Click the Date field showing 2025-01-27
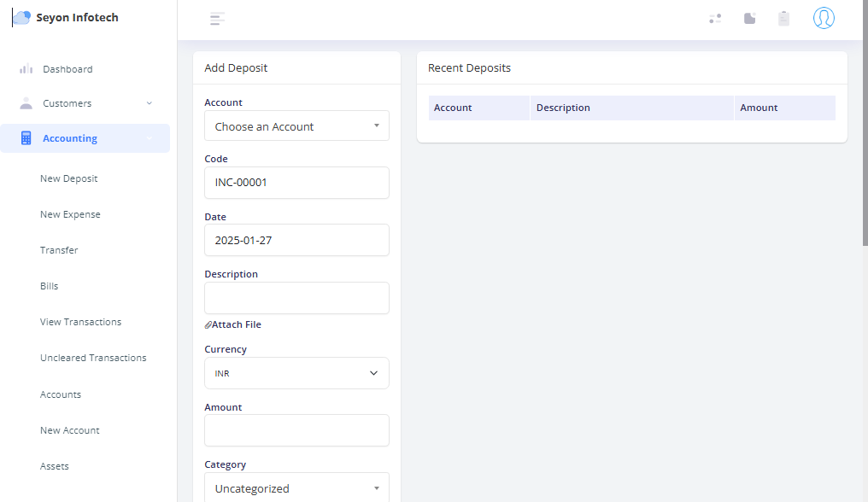This screenshot has height=502, width=868. click(x=296, y=240)
